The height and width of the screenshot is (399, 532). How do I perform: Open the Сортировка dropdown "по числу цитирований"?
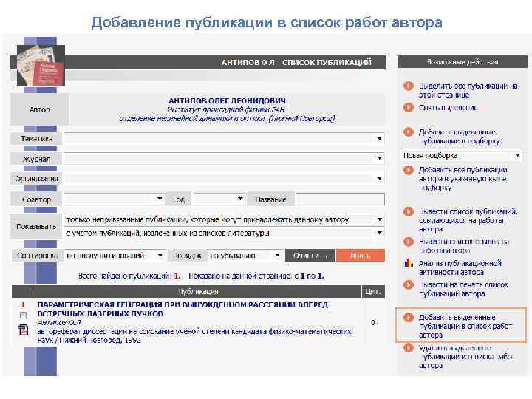115,256
